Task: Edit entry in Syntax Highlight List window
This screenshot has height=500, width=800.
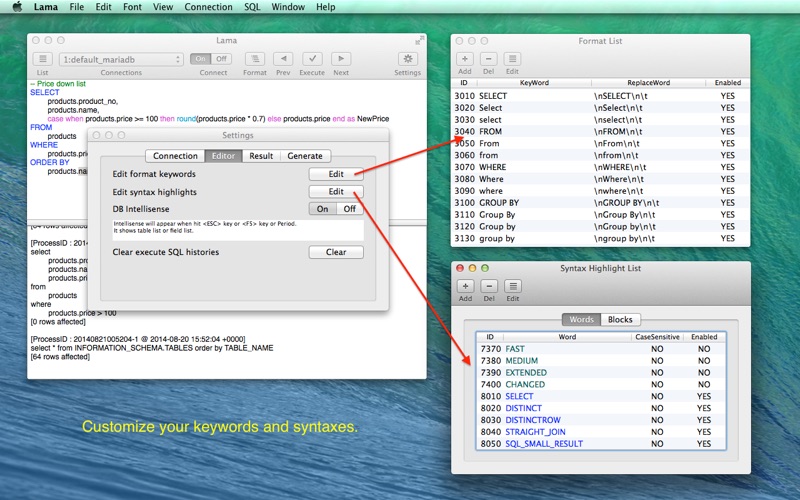Action: coord(513,286)
